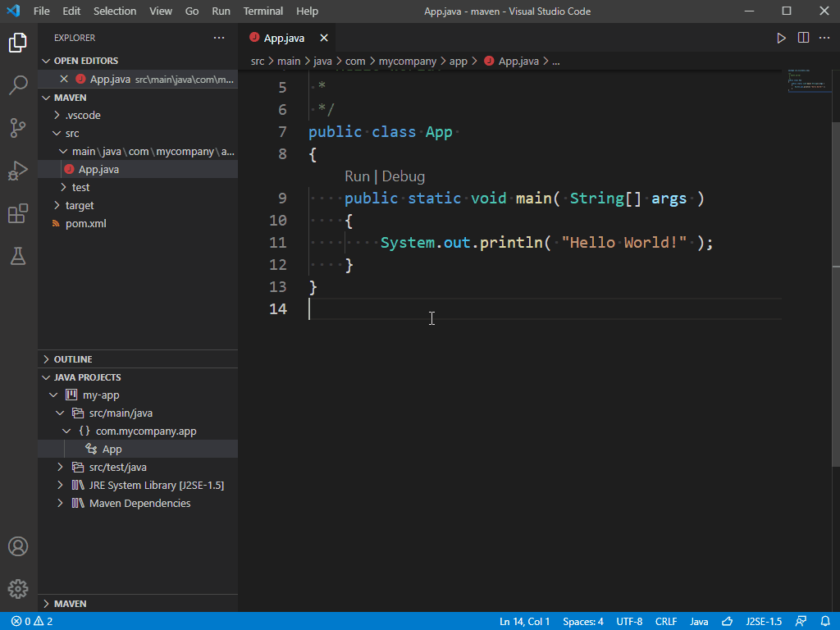The height and width of the screenshot is (630, 840).
Task: Open the Accounts icon in the Activity Bar
Action: (x=18, y=546)
